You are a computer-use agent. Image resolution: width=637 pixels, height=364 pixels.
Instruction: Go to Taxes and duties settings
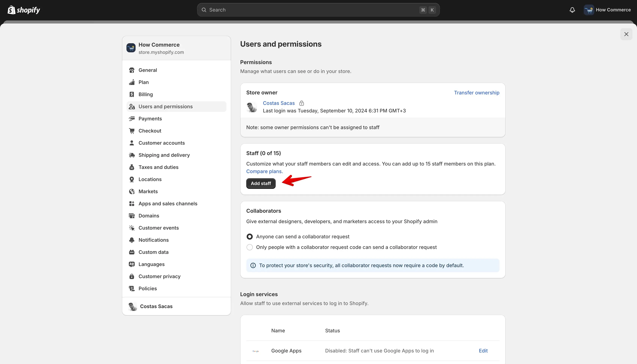pyautogui.click(x=177, y=167)
